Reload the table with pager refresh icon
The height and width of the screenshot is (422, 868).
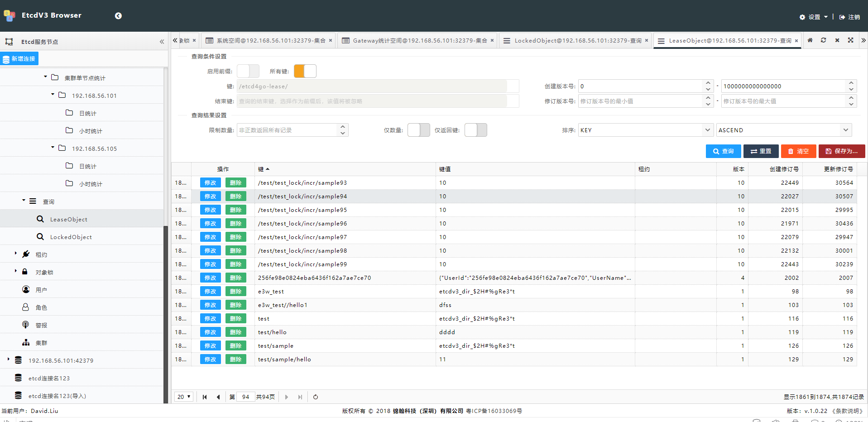pos(316,397)
